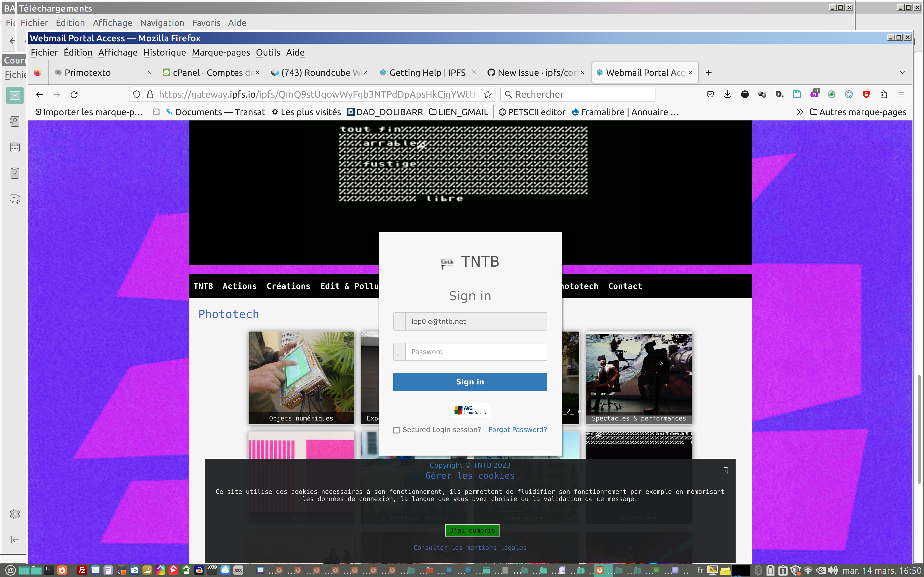Switch to the Getting Help | IPFS tab
This screenshot has height=577, width=924.
(427, 73)
